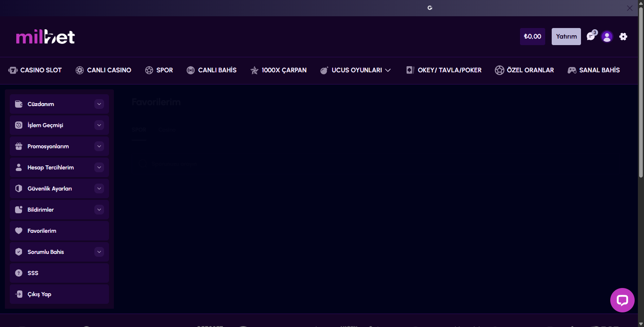Log out via Çıkış Yap
The image size is (644, 327).
[59, 294]
